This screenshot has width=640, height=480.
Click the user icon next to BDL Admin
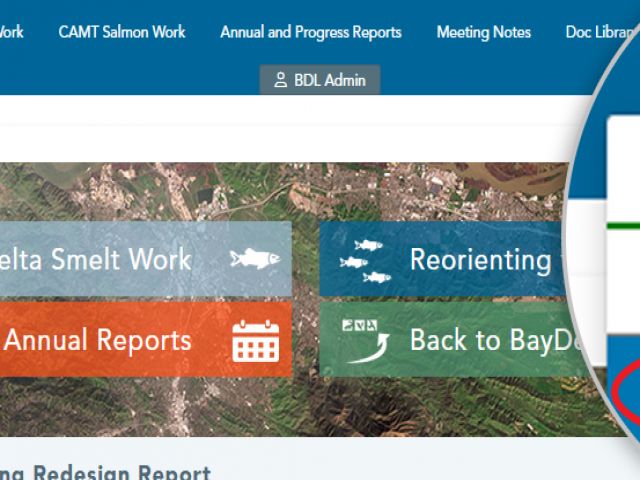[x=280, y=80]
